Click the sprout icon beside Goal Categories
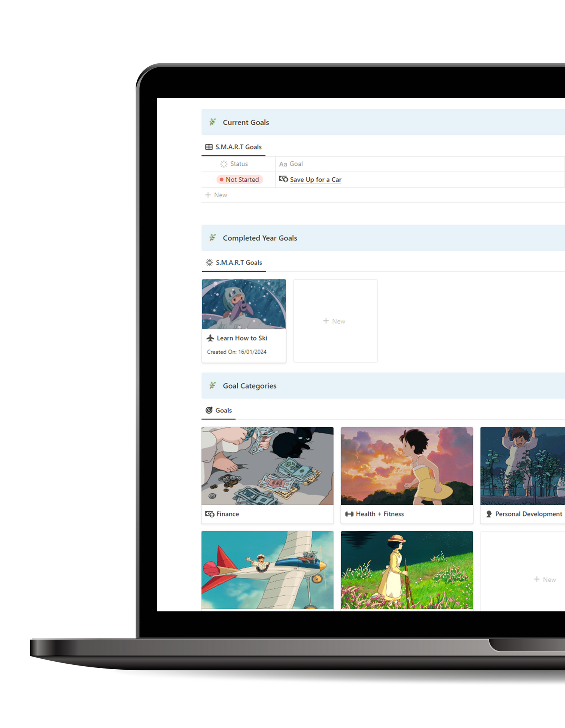This screenshot has width=565, height=728. pos(213,385)
